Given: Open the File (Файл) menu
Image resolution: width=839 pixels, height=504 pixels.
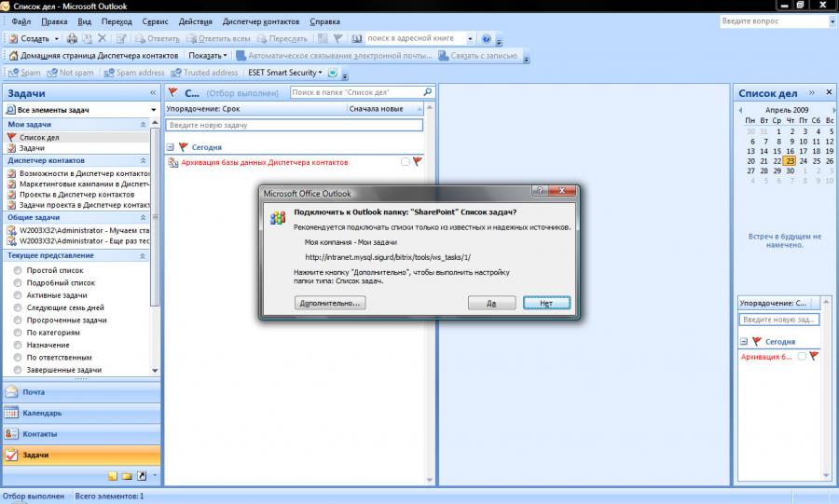Looking at the screenshot, I should click(x=21, y=22).
